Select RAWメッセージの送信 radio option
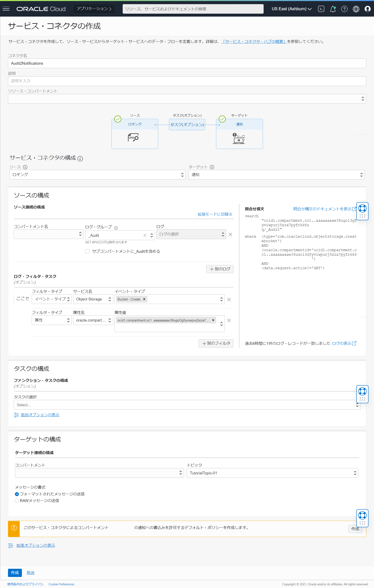 coord(17,501)
